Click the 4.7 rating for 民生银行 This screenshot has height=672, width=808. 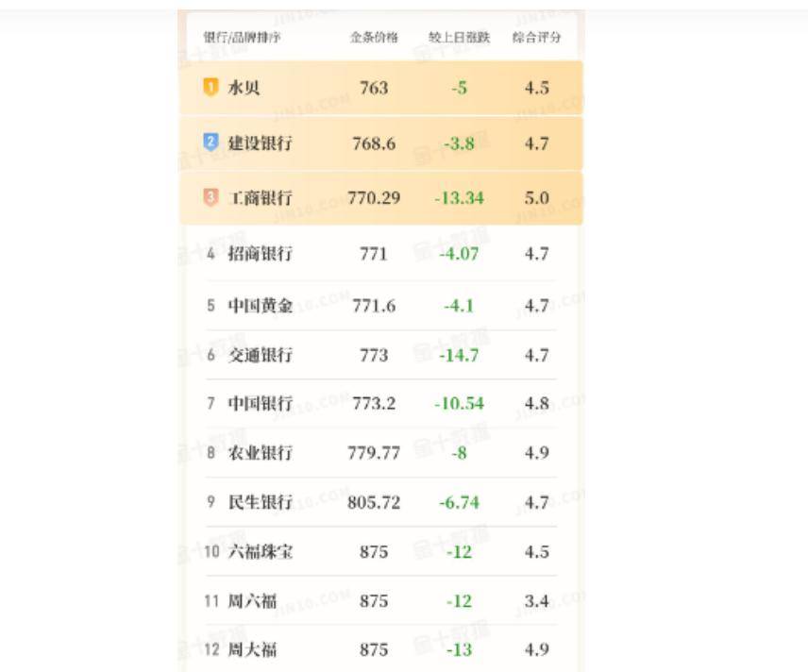536,502
